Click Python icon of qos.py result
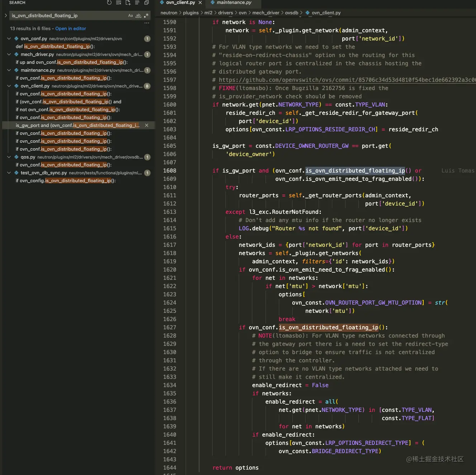 (16, 157)
